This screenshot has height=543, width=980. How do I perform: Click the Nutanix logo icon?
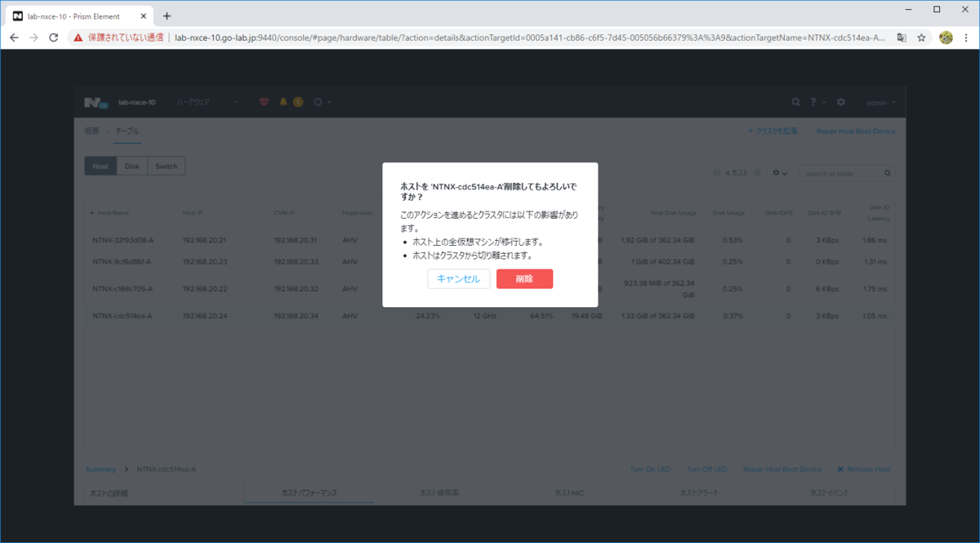pyautogui.click(x=95, y=102)
